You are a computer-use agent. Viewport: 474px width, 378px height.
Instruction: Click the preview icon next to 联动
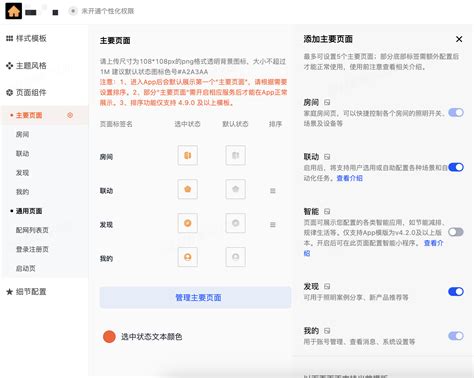point(327,157)
